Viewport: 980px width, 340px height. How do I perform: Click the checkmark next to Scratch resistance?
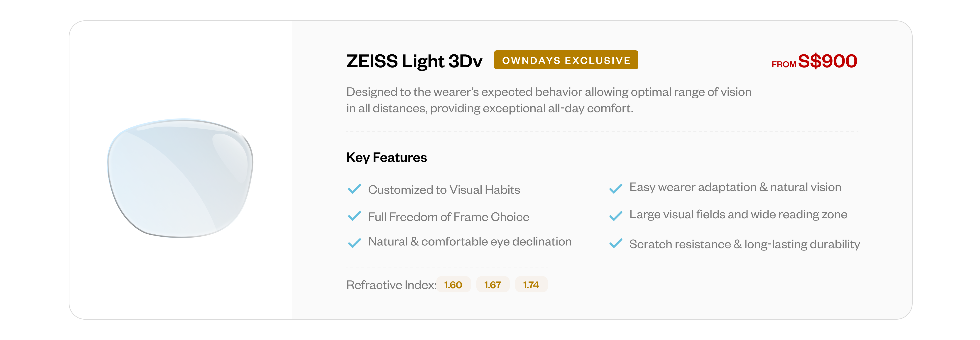(x=615, y=243)
